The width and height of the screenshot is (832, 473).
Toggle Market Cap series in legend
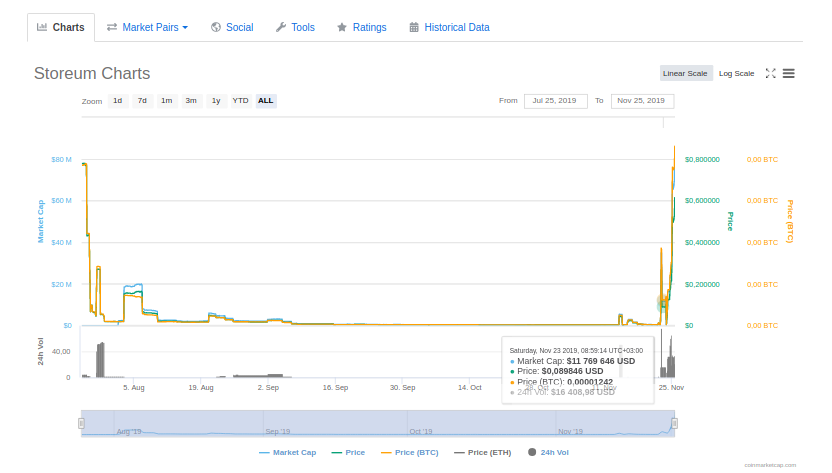288,453
